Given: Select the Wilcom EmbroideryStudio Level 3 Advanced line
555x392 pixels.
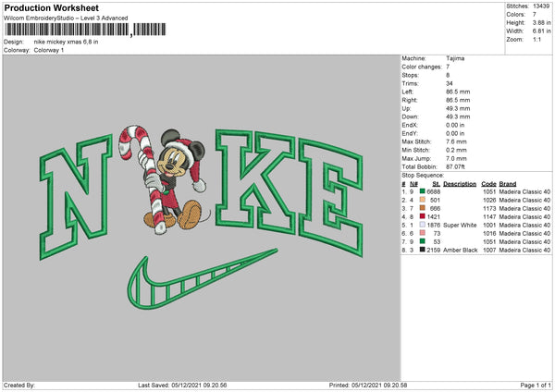Looking at the screenshot, I should click(66, 18).
